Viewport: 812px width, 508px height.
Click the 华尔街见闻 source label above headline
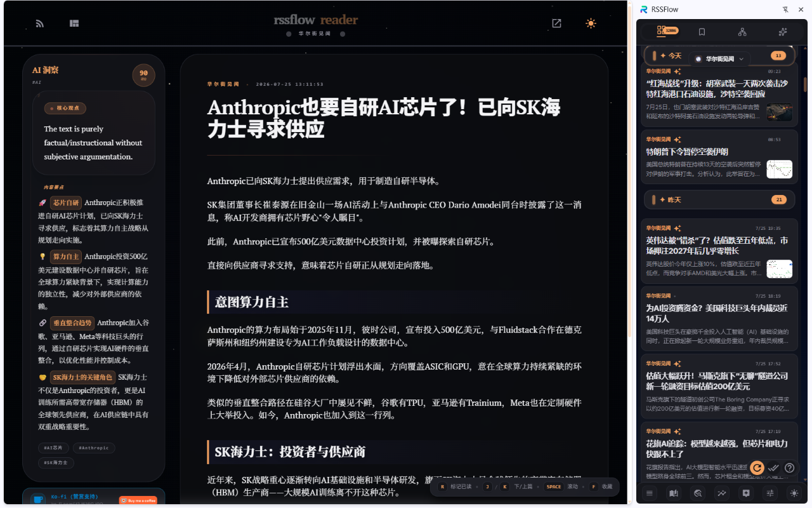point(223,84)
